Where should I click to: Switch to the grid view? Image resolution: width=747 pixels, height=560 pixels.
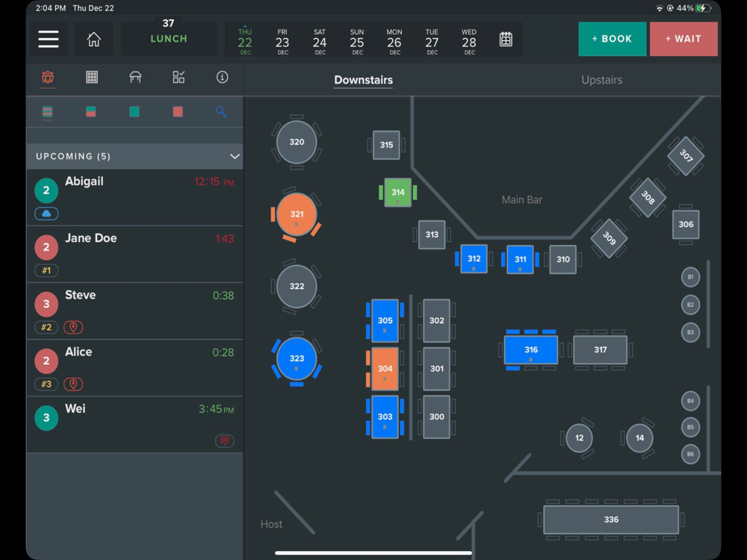click(91, 77)
